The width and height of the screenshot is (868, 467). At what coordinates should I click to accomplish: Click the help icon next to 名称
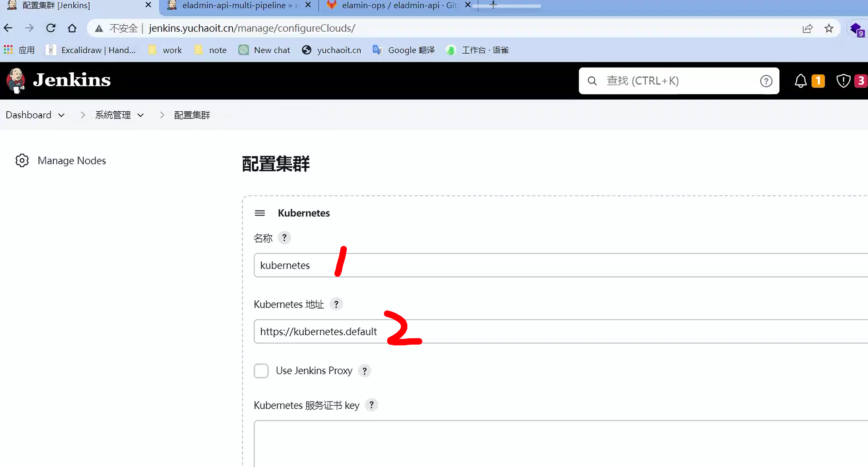click(x=284, y=238)
